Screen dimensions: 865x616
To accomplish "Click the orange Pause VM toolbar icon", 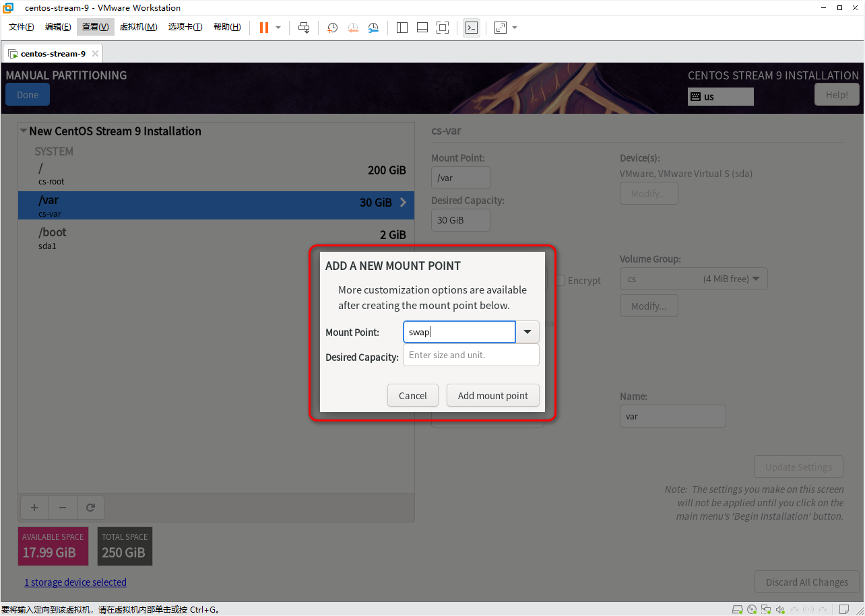I will point(264,28).
